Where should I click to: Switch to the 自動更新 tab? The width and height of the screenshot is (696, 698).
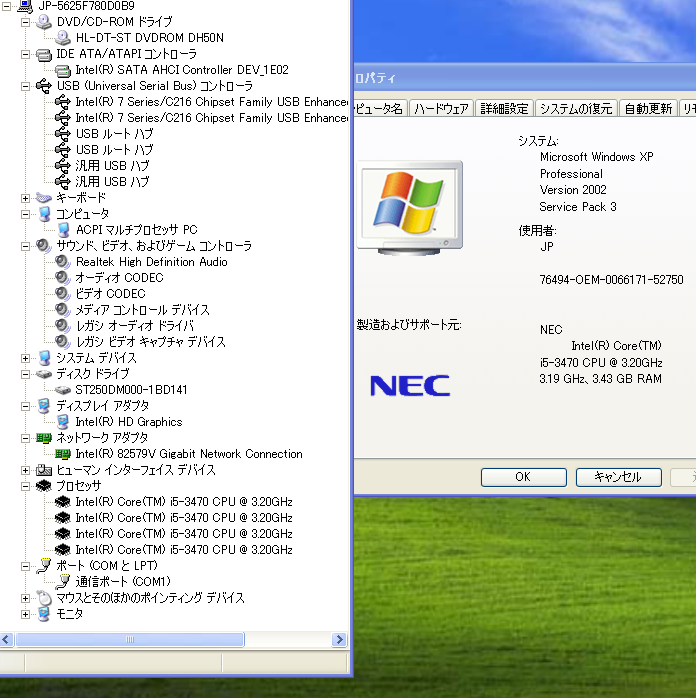(x=648, y=108)
